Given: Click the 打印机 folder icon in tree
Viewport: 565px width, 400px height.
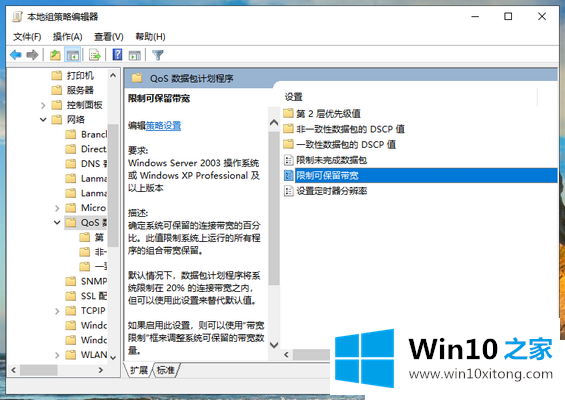Looking at the screenshot, I should [57, 75].
